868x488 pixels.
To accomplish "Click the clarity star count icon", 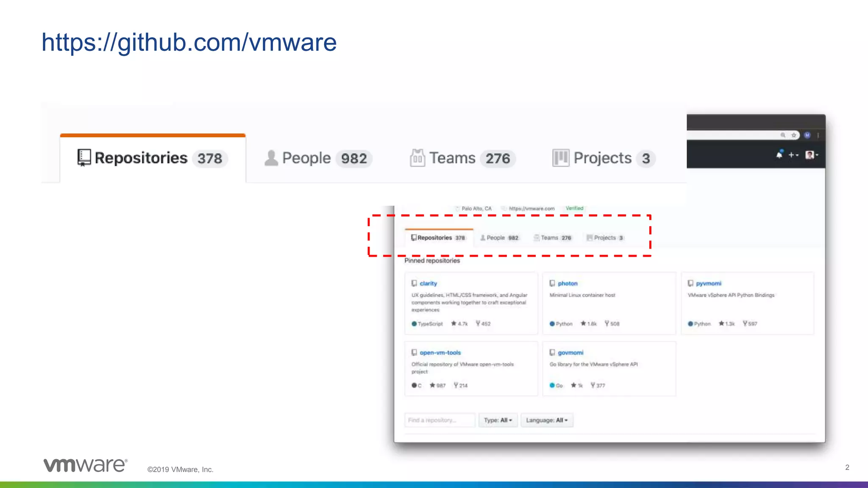I will click(454, 324).
